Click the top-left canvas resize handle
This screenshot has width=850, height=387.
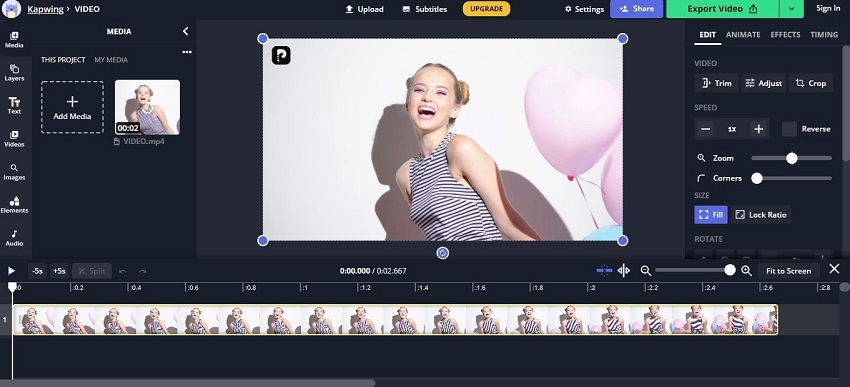point(262,38)
